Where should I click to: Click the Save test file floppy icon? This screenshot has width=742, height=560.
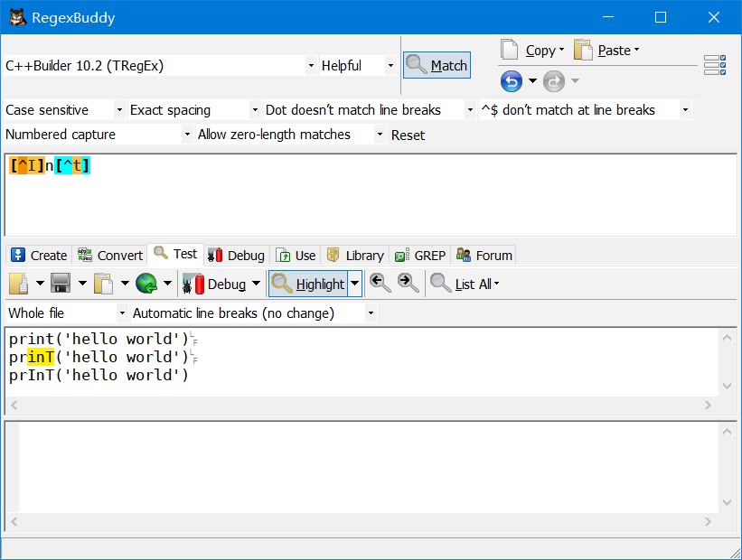point(61,284)
